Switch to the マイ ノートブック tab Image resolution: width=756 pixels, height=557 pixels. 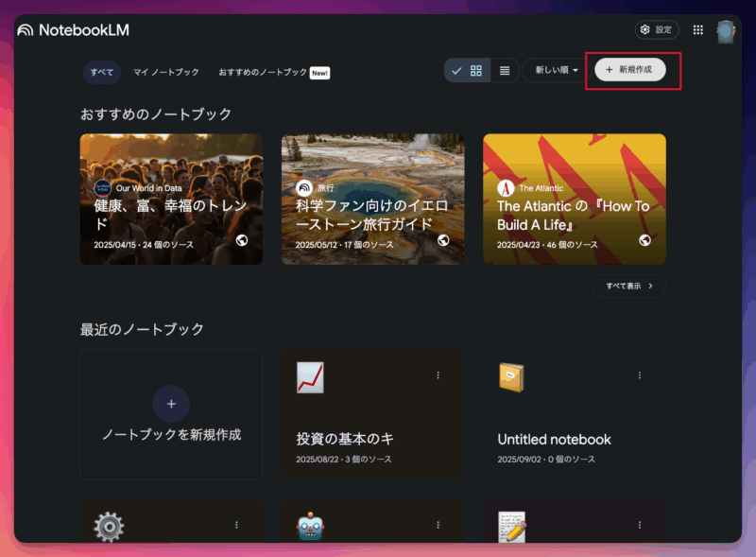point(166,73)
